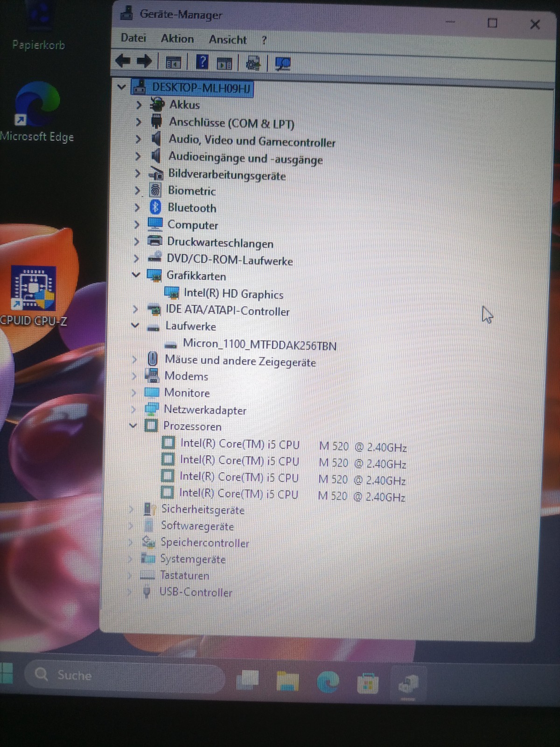
Task: Open File Explorer from the taskbar
Action: coord(287,681)
